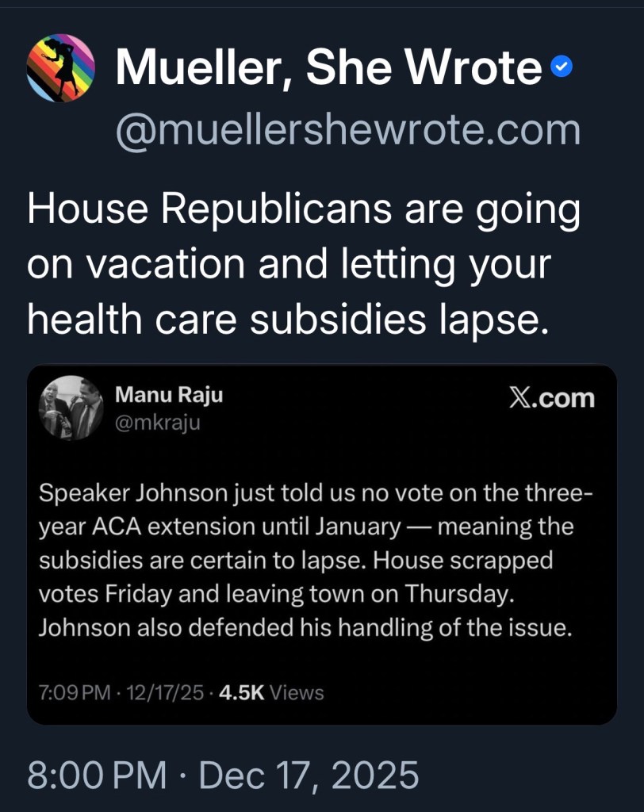Click the "House Republicans are going" line
Viewport: 644px width, 812px height.
[304, 211]
